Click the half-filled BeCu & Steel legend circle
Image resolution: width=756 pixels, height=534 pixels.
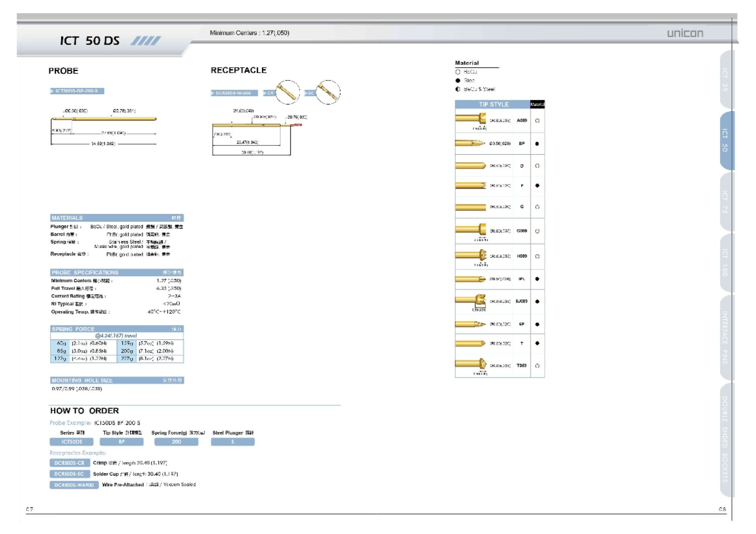pyautogui.click(x=458, y=89)
